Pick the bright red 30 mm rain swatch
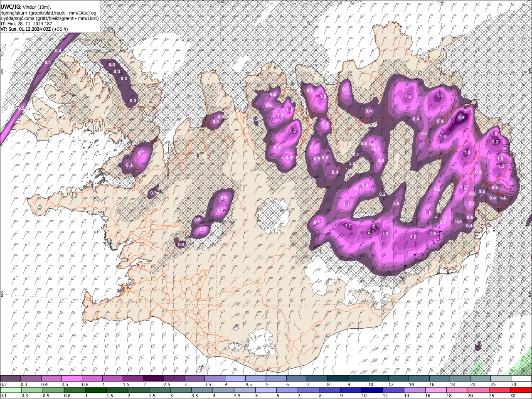Viewport: 532px width, 399px height. 521,390
